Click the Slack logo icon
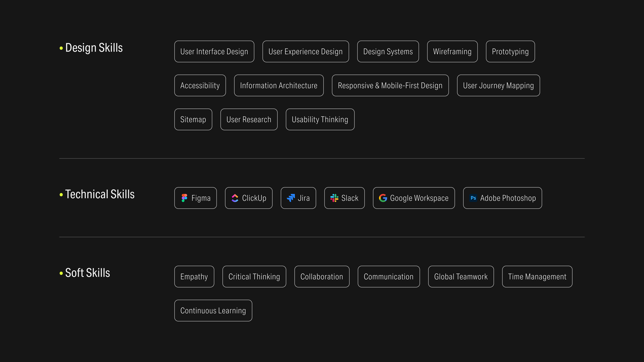Image resolution: width=644 pixels, height=362 pixels. (x=334, y=198)
